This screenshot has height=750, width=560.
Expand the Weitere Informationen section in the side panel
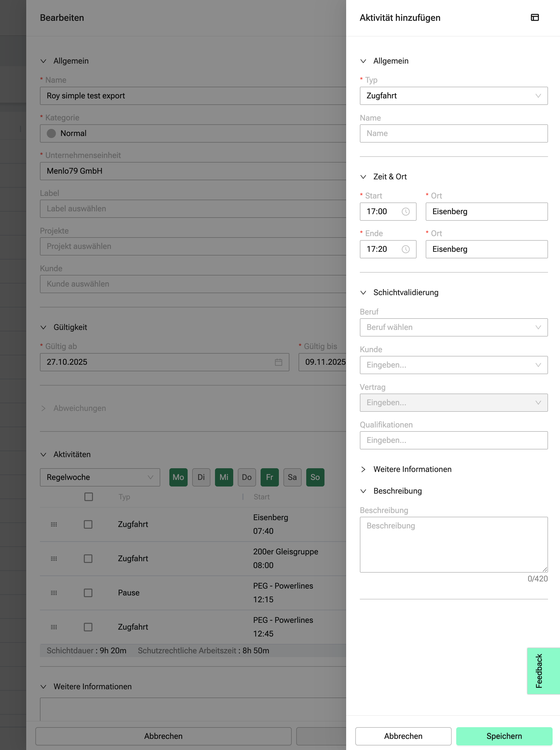tap(412, 469)
